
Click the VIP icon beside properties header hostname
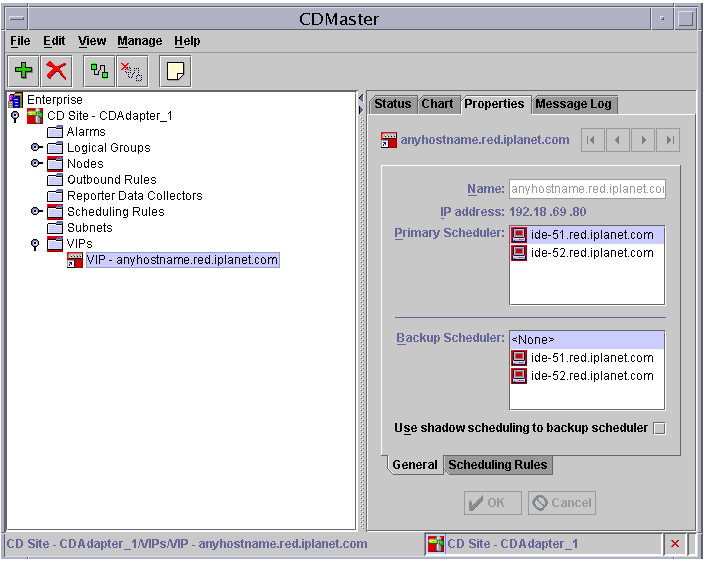pyautogui.click(x=389, y=140)
